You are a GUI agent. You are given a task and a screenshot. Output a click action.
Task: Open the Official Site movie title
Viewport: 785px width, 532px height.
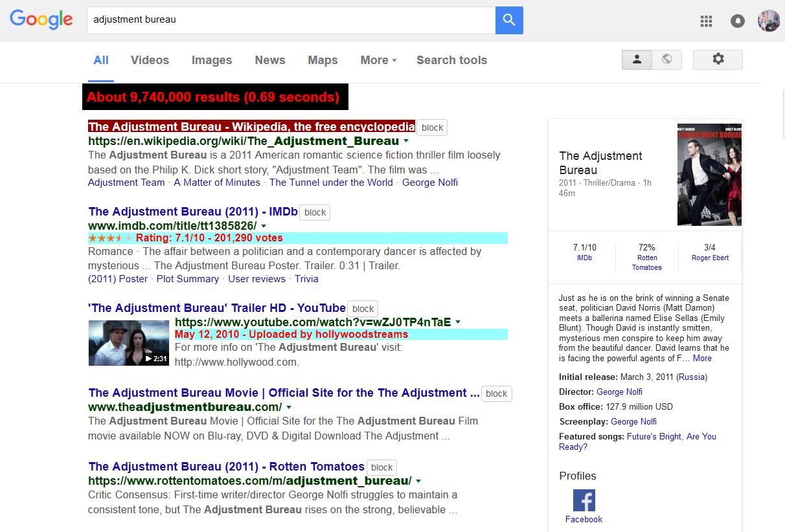click(284, 393)
